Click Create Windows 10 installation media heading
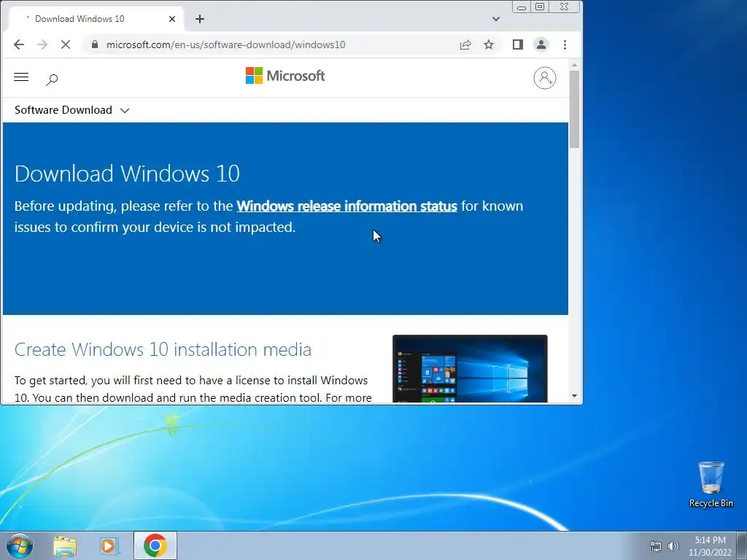 [x=163, y=349]
